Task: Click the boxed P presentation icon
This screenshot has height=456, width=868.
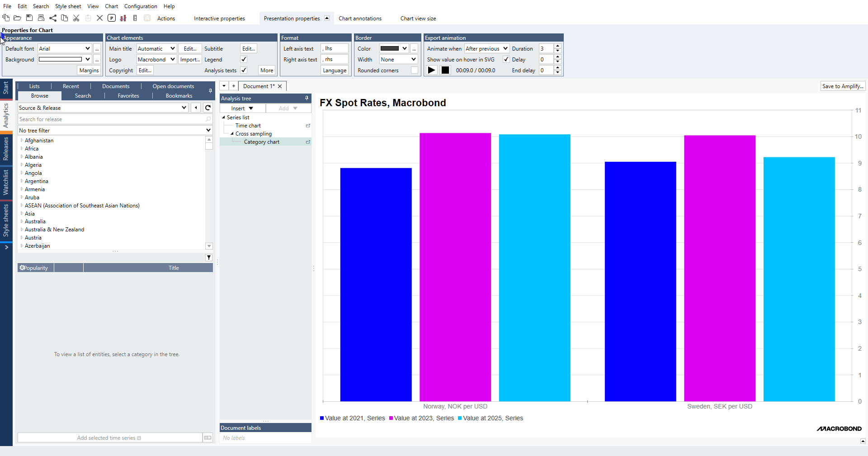Action: pos(112,18)
